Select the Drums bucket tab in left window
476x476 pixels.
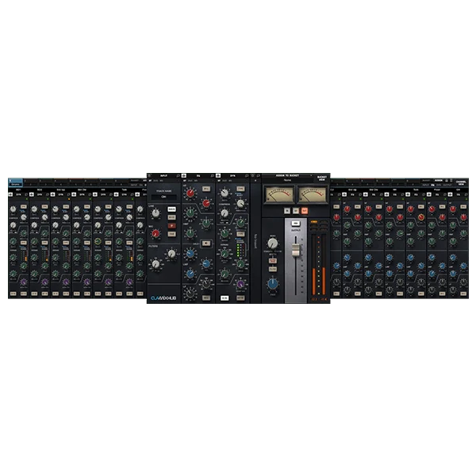[15, 182]
